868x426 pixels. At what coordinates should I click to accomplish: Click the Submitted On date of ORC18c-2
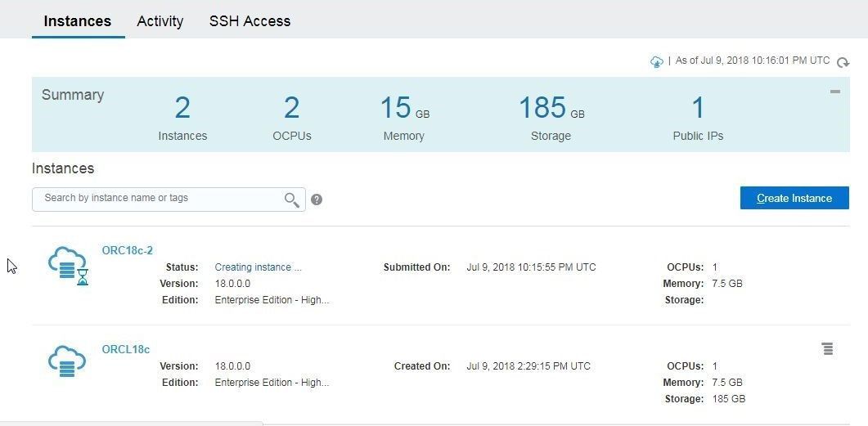pyautogui.click(x=532, y=267)
